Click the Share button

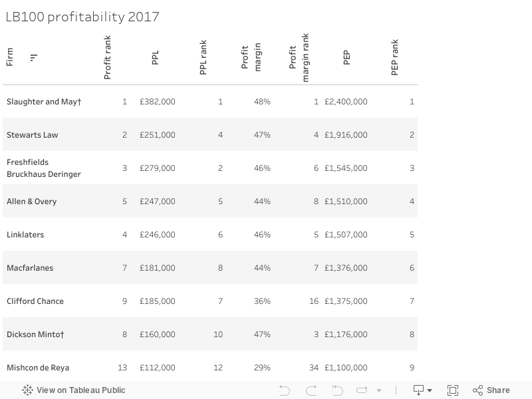[x=491, y=390]
